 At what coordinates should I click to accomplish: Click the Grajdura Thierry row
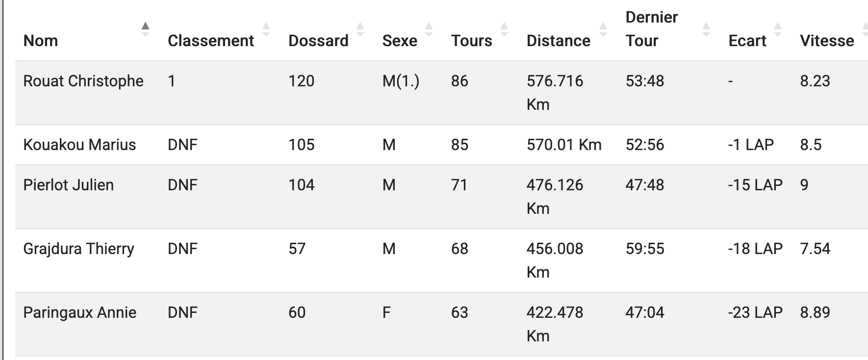pos(78,249)
